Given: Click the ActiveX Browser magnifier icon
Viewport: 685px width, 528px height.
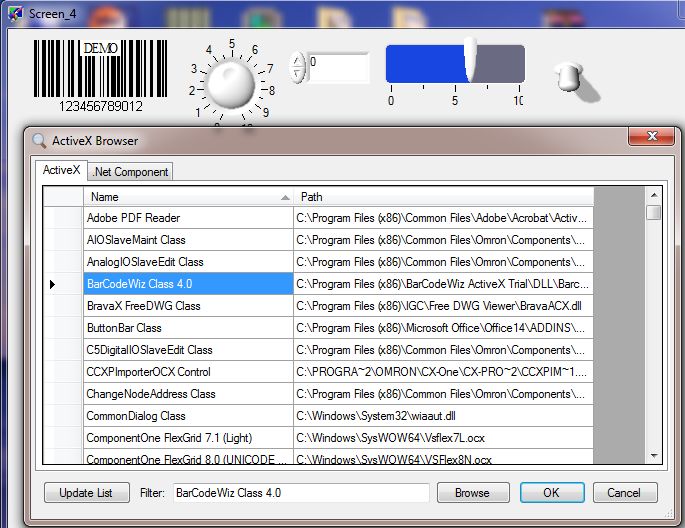Looking at the screenshot, I should 39,141.
